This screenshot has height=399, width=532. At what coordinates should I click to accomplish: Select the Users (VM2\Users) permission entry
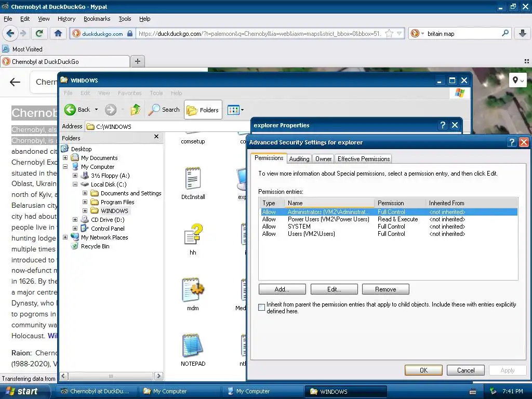[389, 234]
